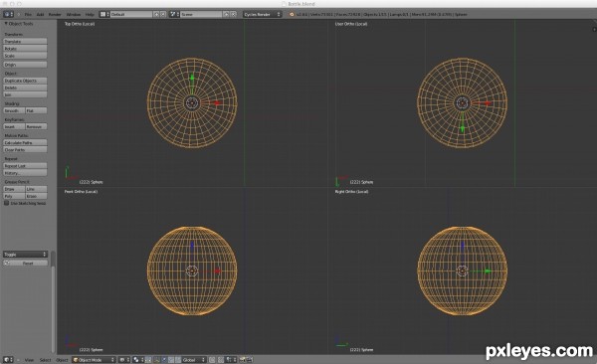Open the 3D View editor type icon
Screen dimensions: 597x364
coord(8,359)
